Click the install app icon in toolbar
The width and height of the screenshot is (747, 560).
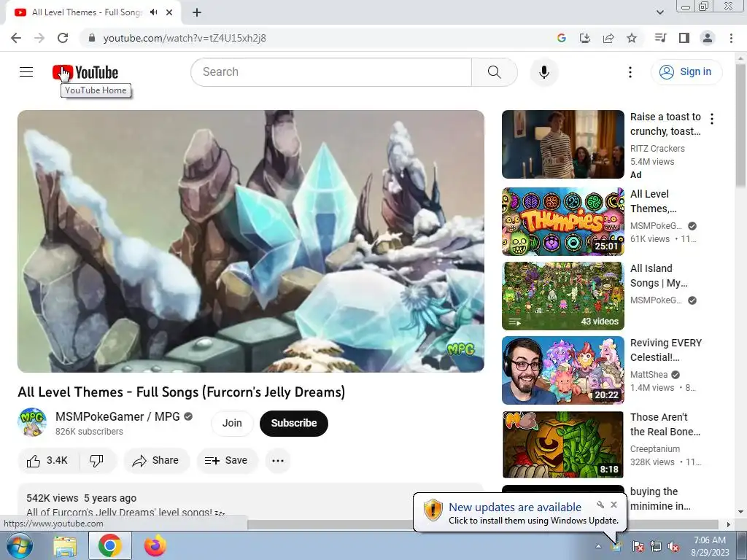(584, 38)
